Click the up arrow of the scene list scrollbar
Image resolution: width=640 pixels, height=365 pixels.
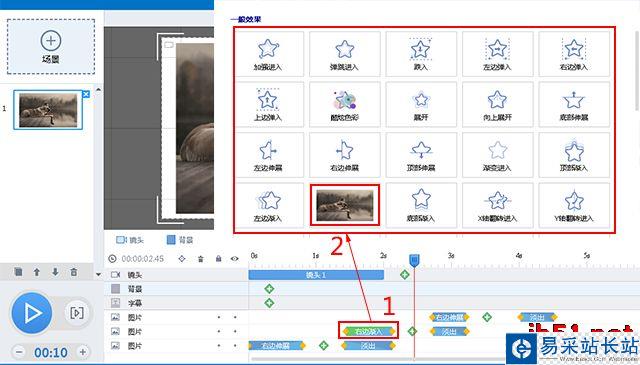click(x=98, y=89)
